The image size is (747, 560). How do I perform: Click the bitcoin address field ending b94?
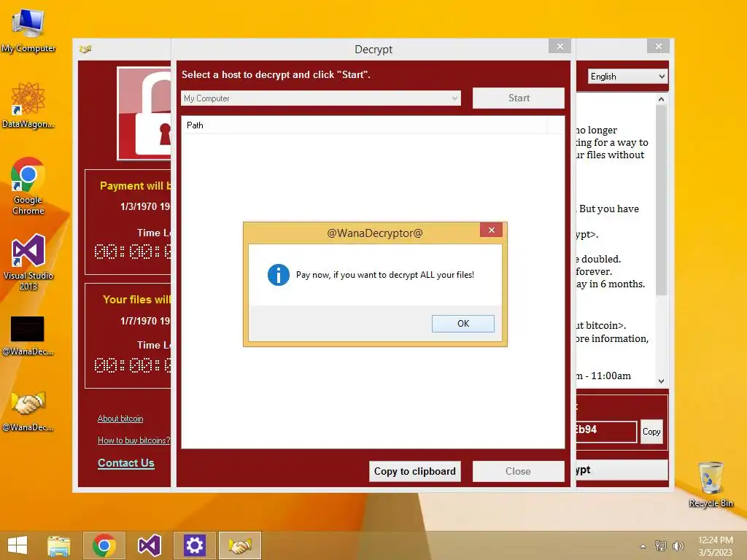tap(606, 432)
